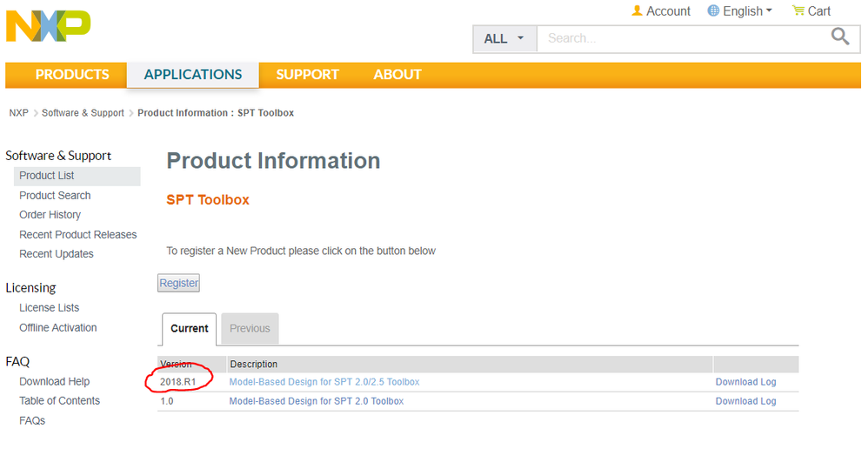Switch to the Current tab
The height and width of the screenshot is (449, 868).
pos(190,329)
